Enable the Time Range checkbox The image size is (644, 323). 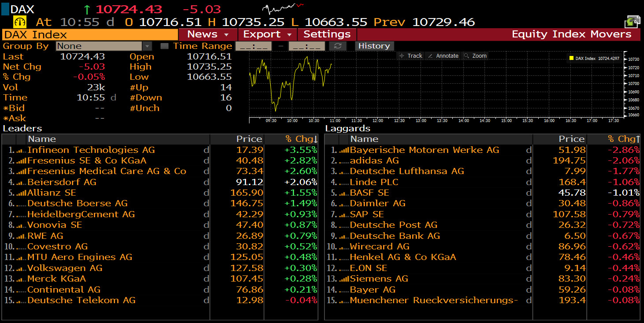point(164,46)
